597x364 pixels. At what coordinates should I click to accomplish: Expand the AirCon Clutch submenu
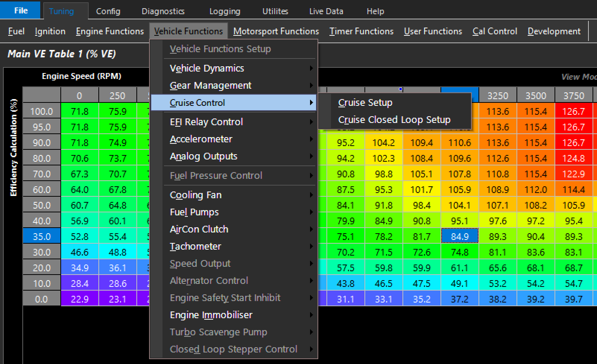234,229
